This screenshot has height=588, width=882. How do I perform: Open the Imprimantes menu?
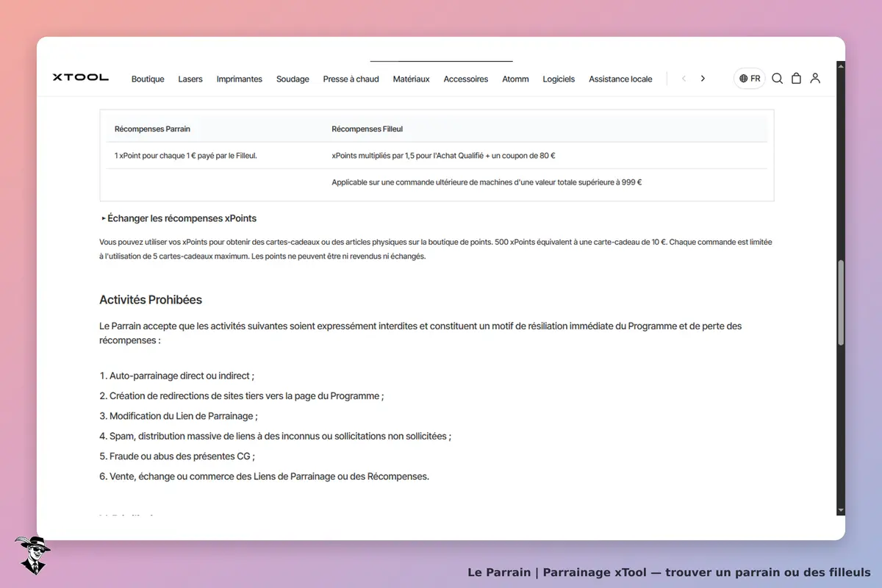tap(240, 79)
